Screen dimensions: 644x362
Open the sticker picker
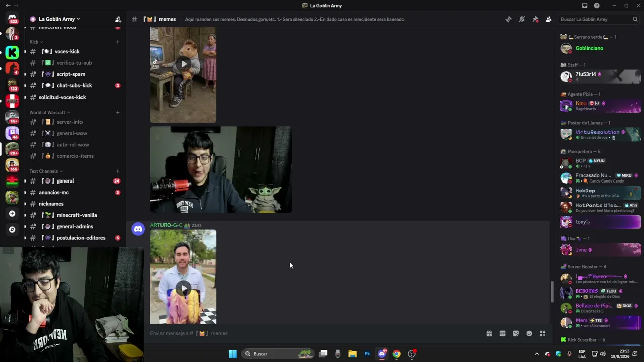click(x=516, y=333)
